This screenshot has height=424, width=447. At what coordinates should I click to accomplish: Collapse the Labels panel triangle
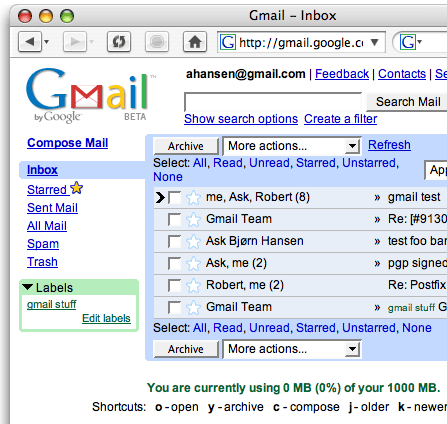click(28, 287)
